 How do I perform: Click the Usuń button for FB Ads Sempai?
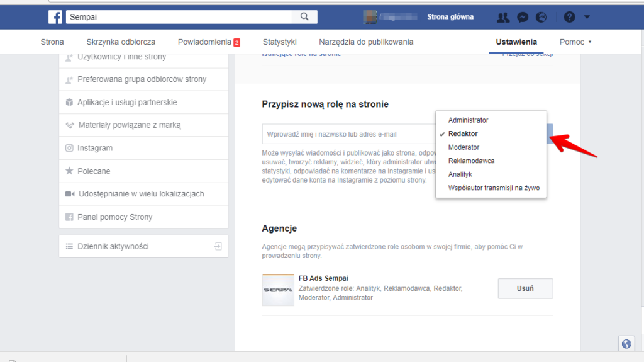pos(525,288)
